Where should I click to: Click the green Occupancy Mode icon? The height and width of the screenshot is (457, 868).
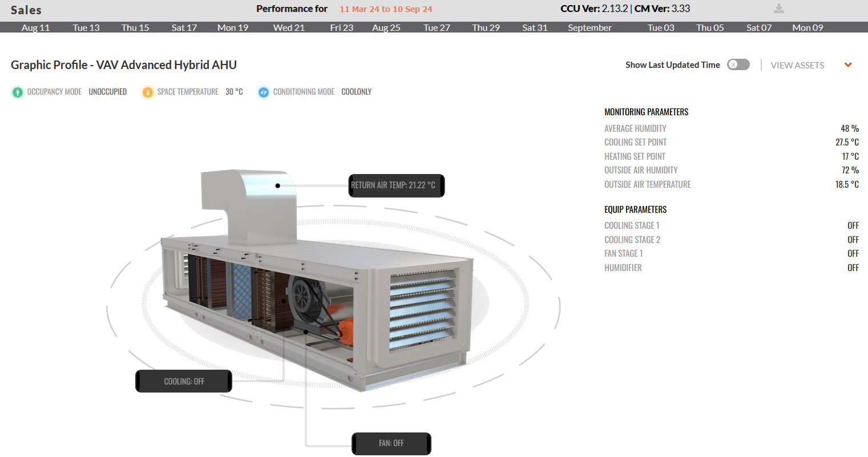(x=17, y=91)
